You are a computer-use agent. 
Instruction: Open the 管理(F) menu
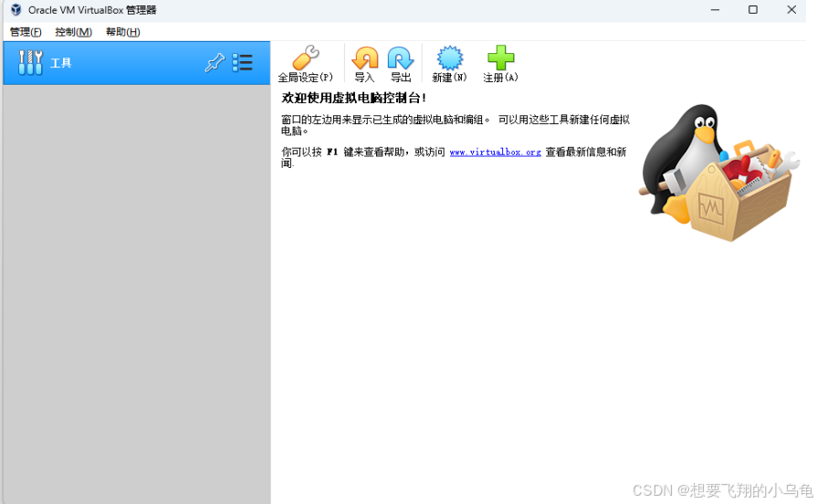26,32
